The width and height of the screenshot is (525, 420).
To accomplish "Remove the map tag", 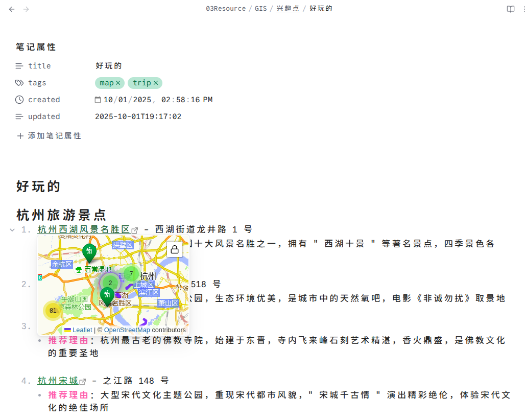I will 118,83.
